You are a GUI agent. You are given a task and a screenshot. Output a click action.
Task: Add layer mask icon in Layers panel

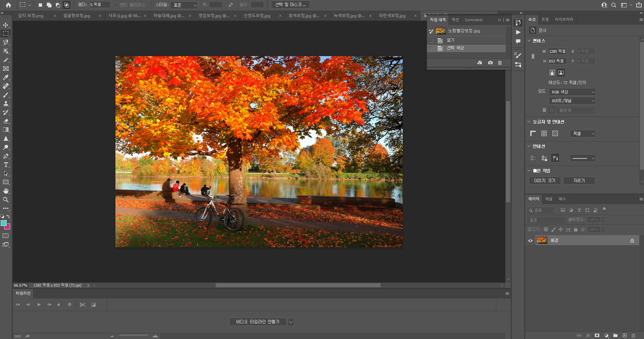pyautogui.click(x=597, y=335)
